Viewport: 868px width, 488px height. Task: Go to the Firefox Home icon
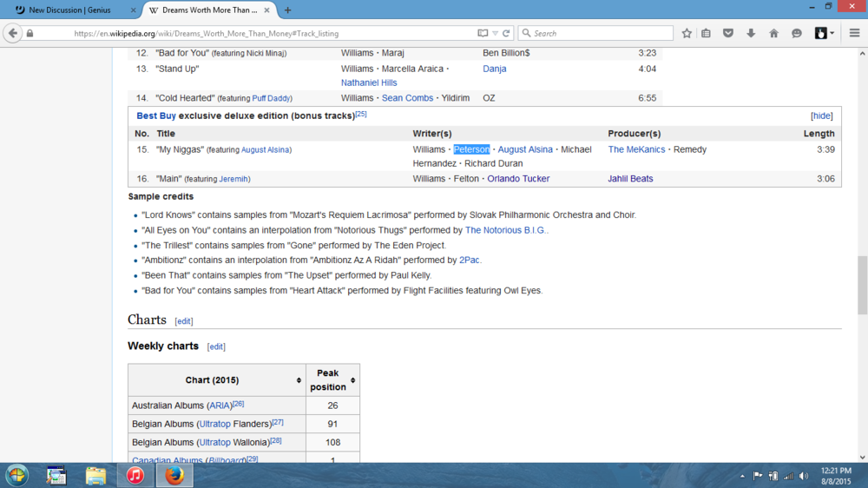(x=774, y=33)
